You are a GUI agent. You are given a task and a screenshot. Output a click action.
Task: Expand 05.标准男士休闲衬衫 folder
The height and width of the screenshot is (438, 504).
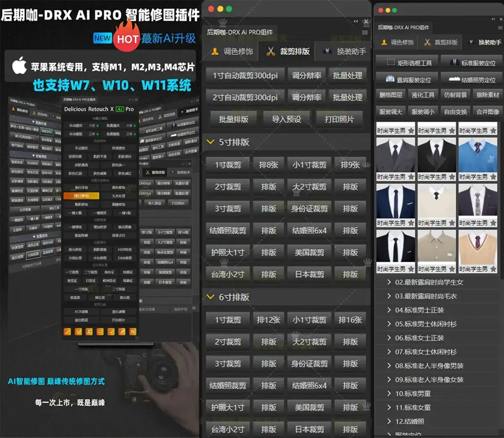point(389,324)
